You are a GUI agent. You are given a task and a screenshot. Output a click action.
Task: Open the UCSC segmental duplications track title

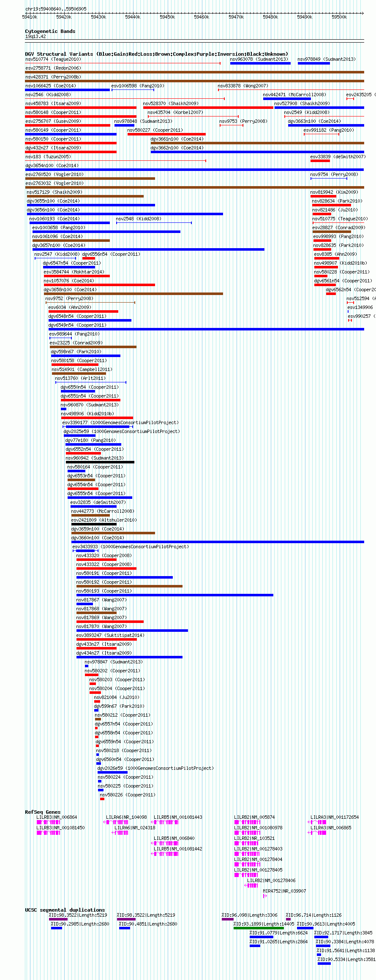coord(65,910)
